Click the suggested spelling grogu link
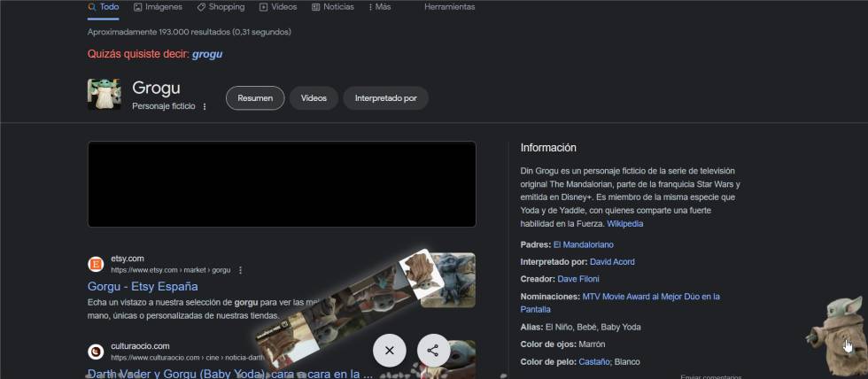Viewport: 868px width, 379px height. click(207, 54)
